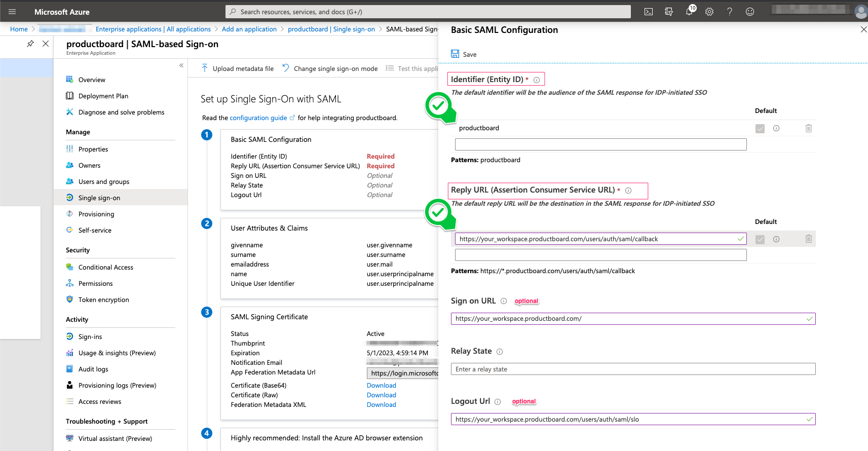Toggle the Default checkbox for productboard identifier

click(x=760, y=129)
